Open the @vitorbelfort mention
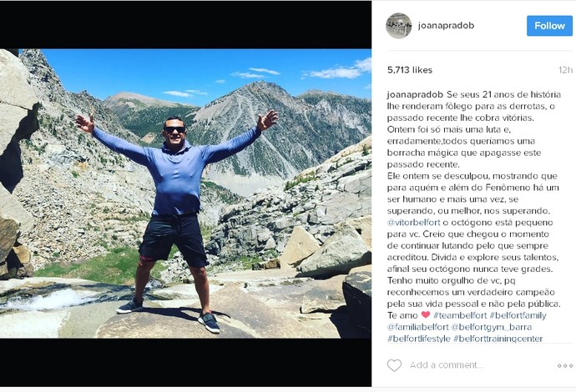The width and height of the screenshot is (576, 392). pyautogui.click(x=413, y=223)
